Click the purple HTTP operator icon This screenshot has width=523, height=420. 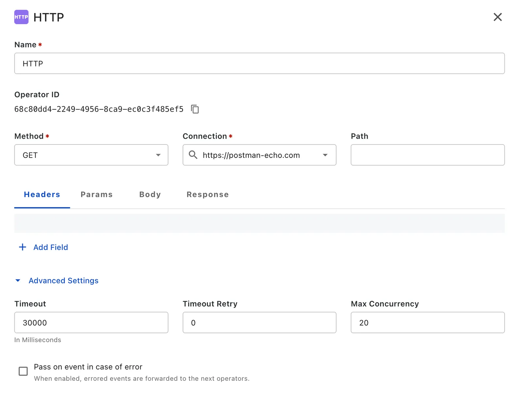(21, 17)
